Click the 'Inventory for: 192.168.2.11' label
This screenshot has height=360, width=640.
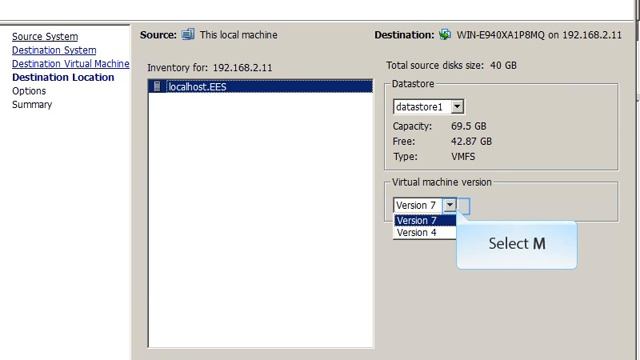coord(210,68)
